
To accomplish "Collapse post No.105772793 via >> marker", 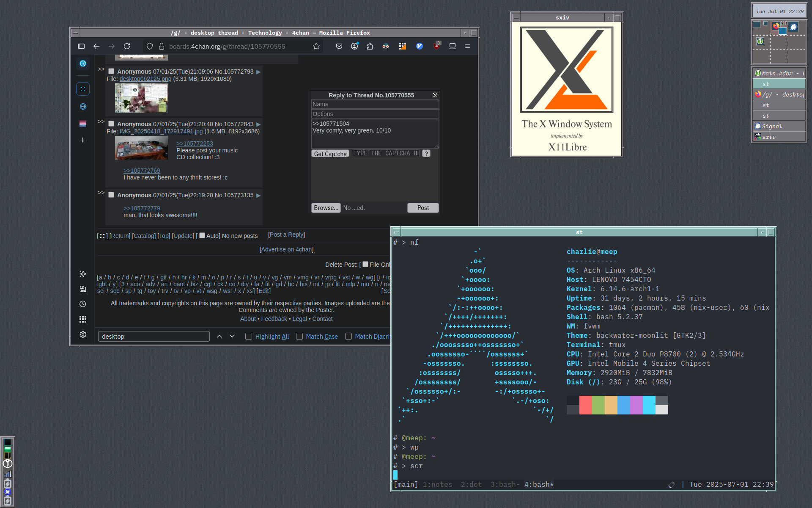I will coord(101,69).
